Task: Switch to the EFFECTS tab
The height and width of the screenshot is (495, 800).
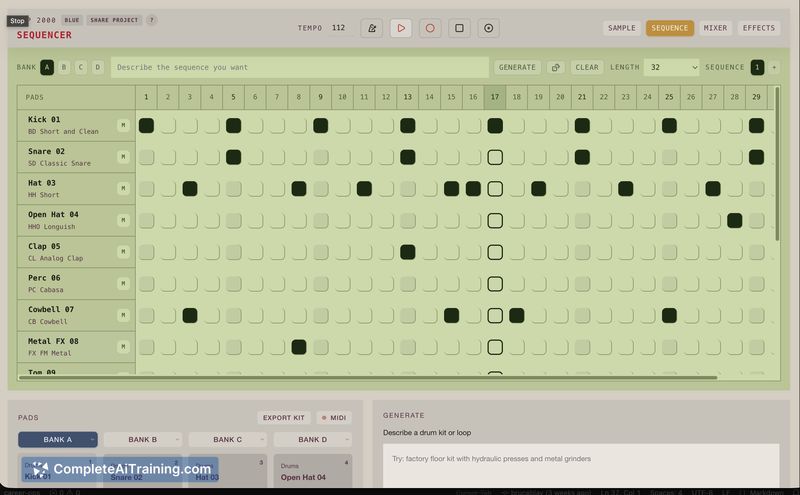Action: tap(759, 28)
